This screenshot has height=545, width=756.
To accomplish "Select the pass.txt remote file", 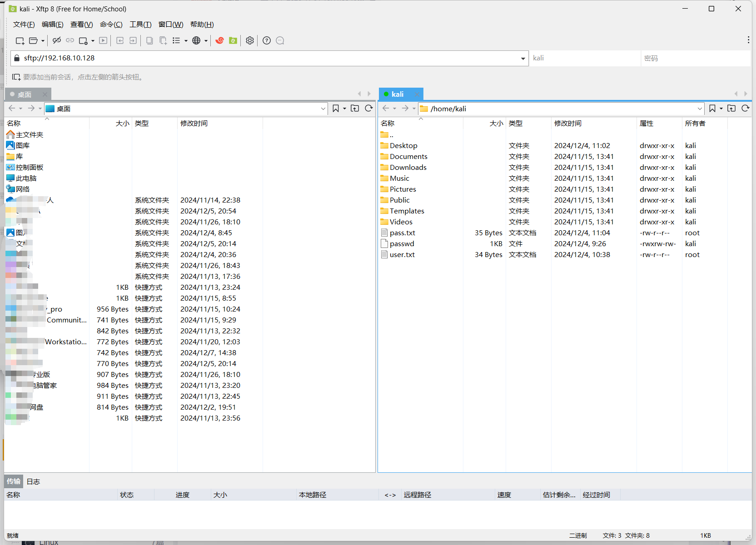I will [x=403, y=233].
